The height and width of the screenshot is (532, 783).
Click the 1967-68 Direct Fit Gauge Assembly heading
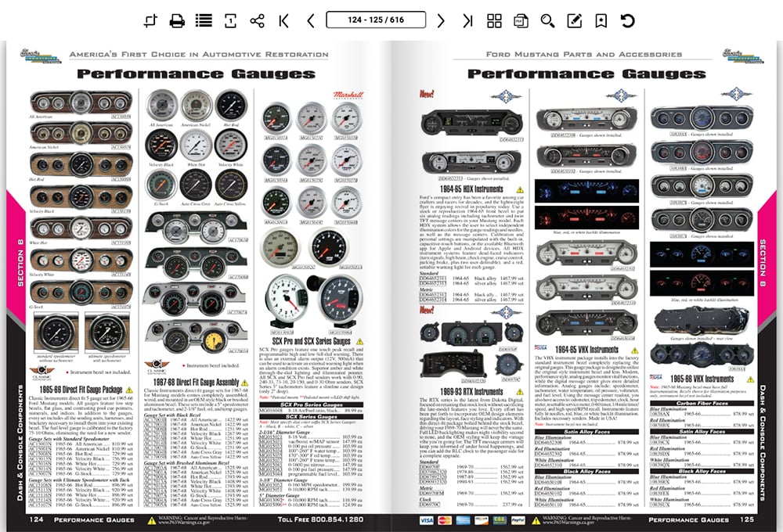[x=197, y=383]
